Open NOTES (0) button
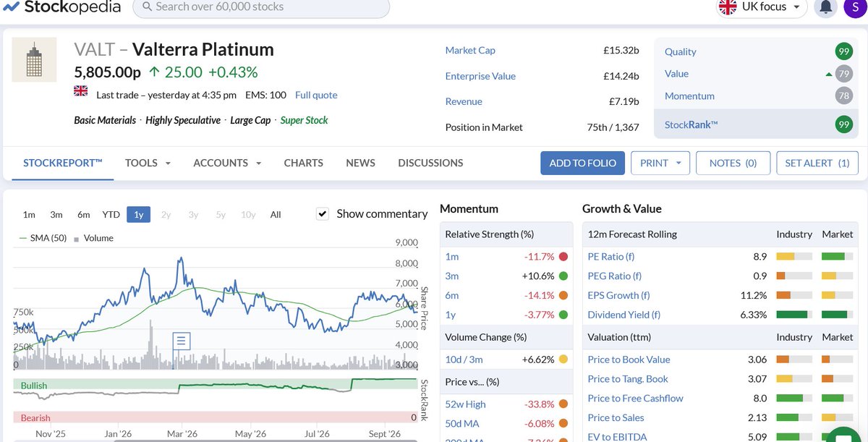Image resolution: width=868 pixels, height=442 pixels. tap(733, 163)
